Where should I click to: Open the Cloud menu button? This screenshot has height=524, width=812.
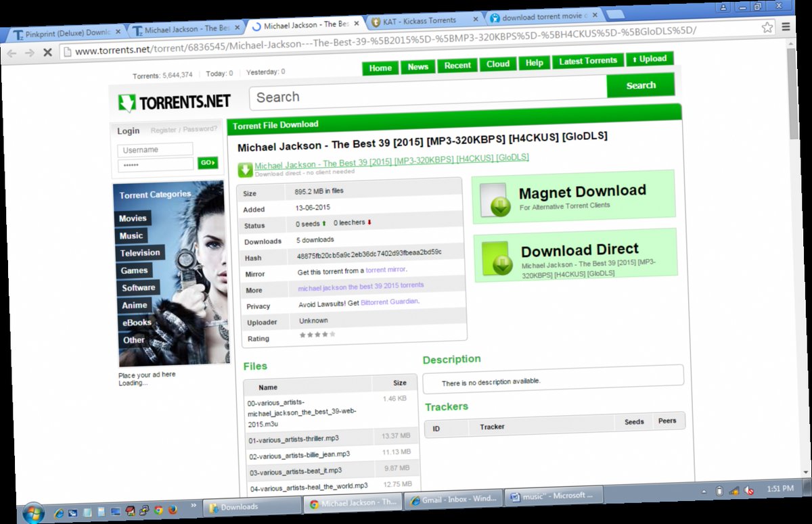coord(498,64)
